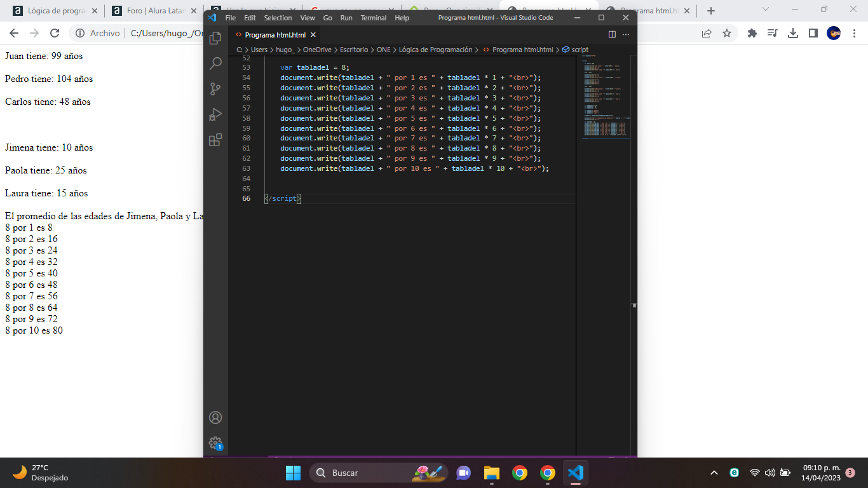Viewport: 868px width, 488px height.
Task: Expand hugo_ breadcrumb segment
Action: pos(285,50)
